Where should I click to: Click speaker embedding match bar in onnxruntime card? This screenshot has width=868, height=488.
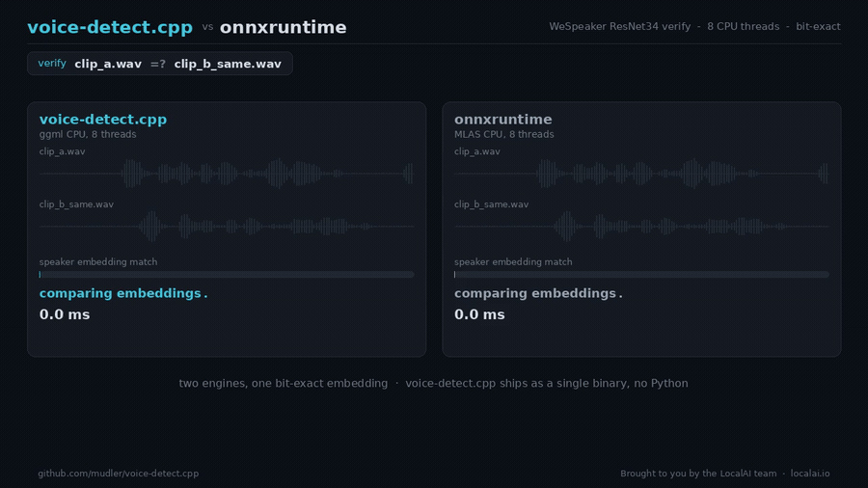point(641,275)
